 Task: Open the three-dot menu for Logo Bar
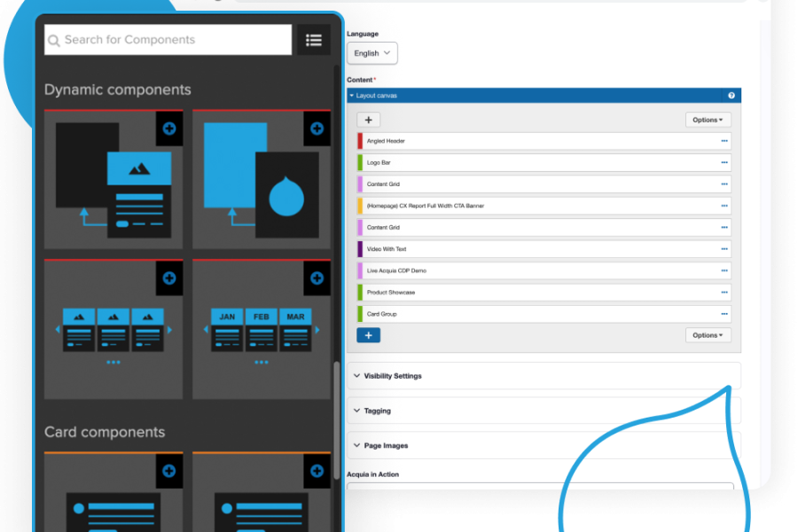(724, 163)
